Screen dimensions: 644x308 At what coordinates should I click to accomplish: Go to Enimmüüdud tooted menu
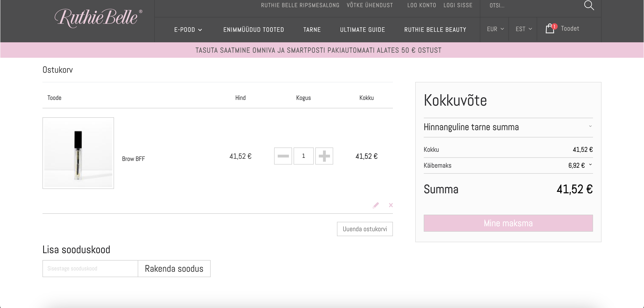pos(254,30)
